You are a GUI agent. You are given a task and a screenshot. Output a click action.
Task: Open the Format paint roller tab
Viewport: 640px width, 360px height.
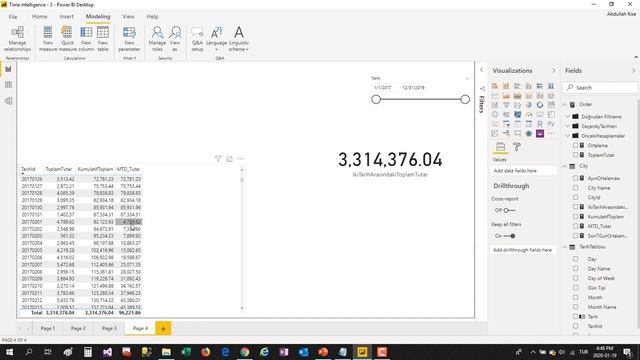click(517, 147)
